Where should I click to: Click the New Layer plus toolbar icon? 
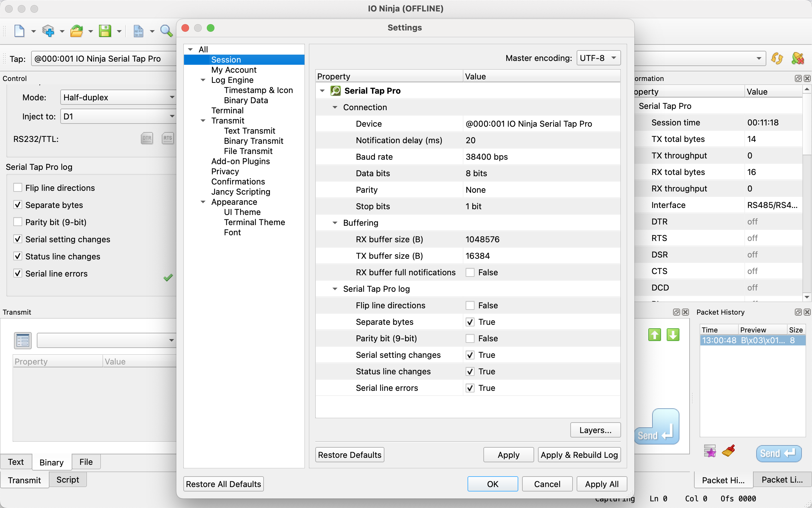pos(48,31)
